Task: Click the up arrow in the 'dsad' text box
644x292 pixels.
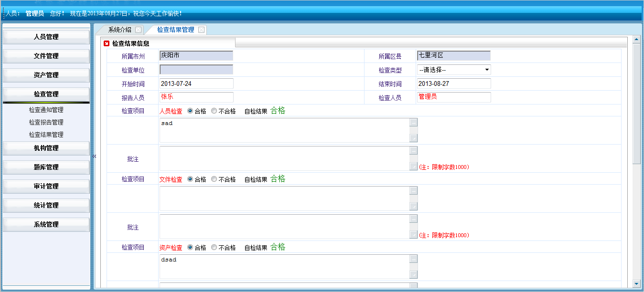Action: pyautogui.click(x=413, y=259)
